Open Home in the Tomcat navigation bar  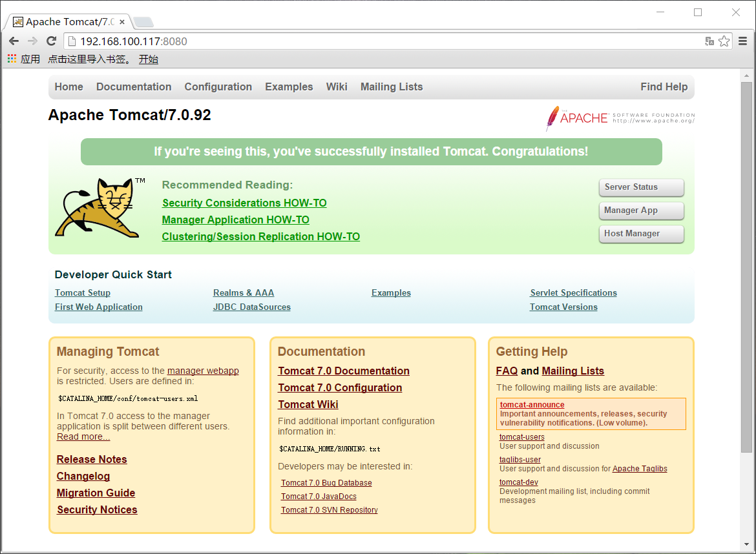(69, 87)
